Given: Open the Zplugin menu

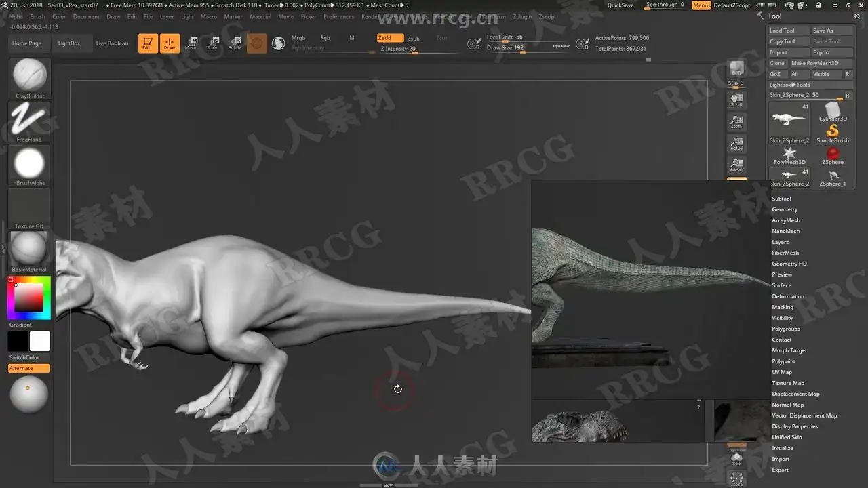Looking at the screenshot, I should [x=522, y=16].
